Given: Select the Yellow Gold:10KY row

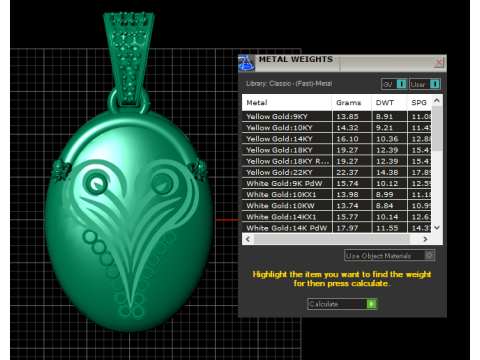Looking at the screenshot, I should [337, 128].
